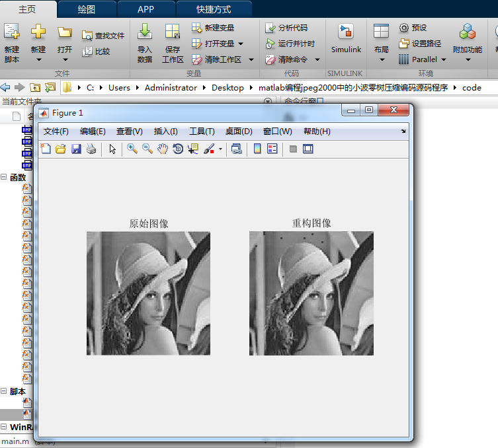Open the Clear Workspace (清除工作区) dropdown arrow
The image size is (498, 448).
coord(251,59)
